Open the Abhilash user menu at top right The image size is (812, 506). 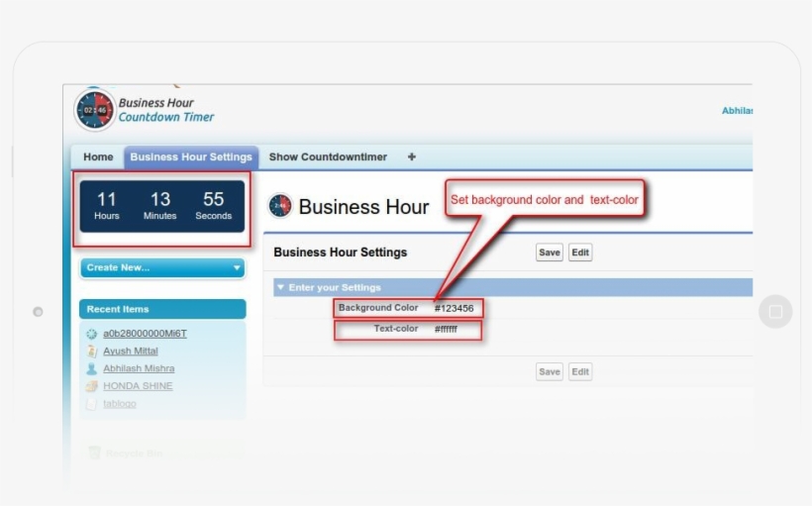(x=737, y=111)
